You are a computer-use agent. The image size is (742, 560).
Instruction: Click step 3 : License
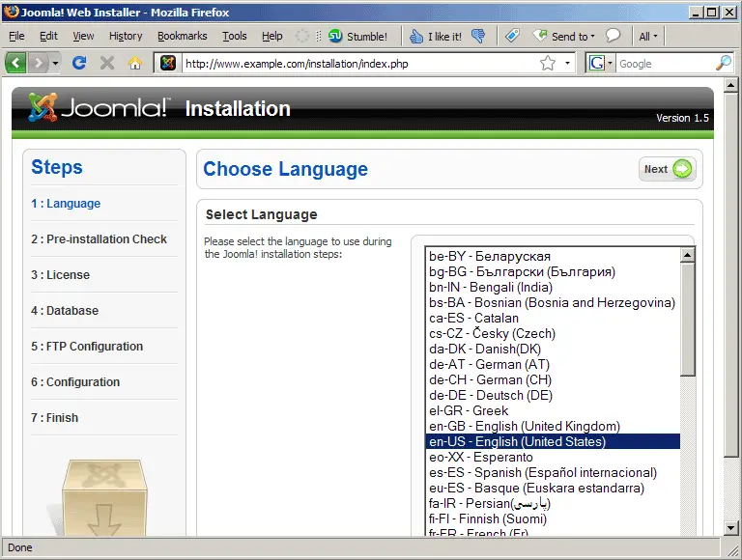click(x=60, y=275)
